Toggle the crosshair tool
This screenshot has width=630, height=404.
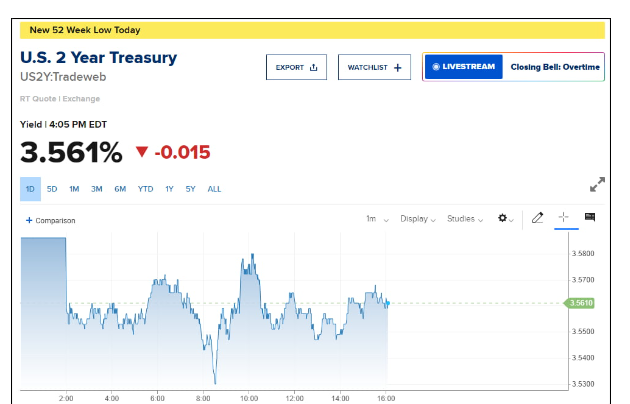(x=564, y=218)
